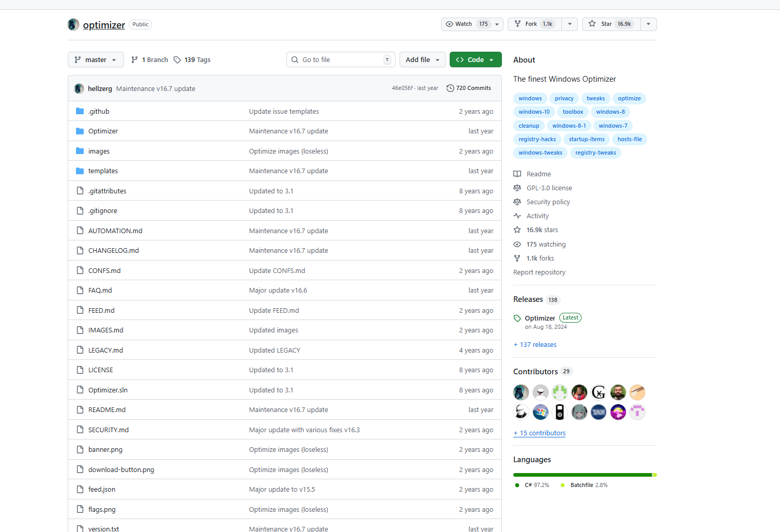Click the file icon beside feed.json
Viewport: 780px width, 532px height.
[80, 489]
